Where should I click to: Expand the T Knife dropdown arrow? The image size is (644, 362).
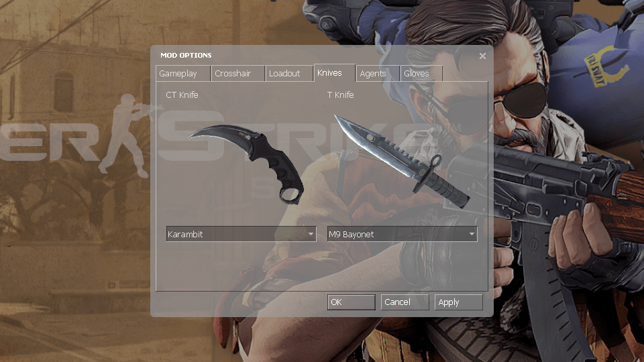pyautogui.click(x=472, y=235)
